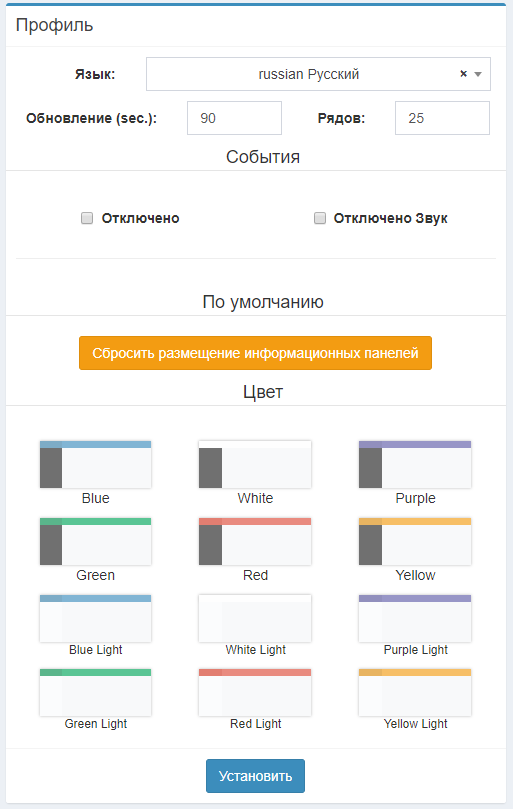
Task: Select the Green theme preview
Action: [95, 541]
